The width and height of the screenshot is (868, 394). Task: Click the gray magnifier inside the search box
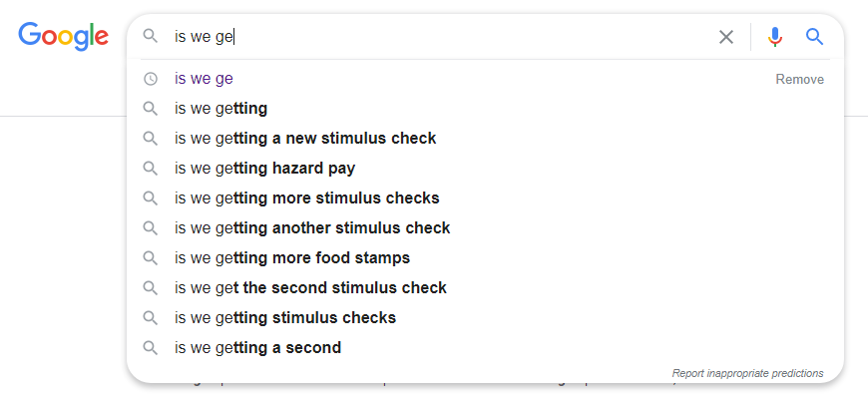(x=151, y=37)
